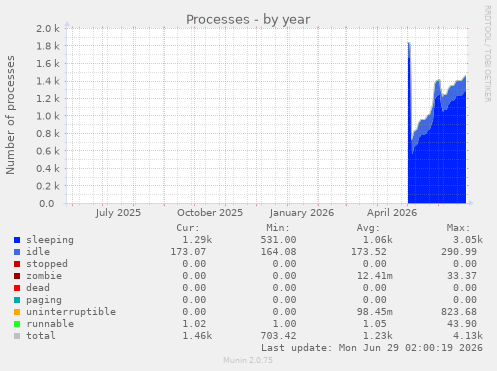
Task: Click the 'Last update' timestamp line
Action: [x=372, y=348]
